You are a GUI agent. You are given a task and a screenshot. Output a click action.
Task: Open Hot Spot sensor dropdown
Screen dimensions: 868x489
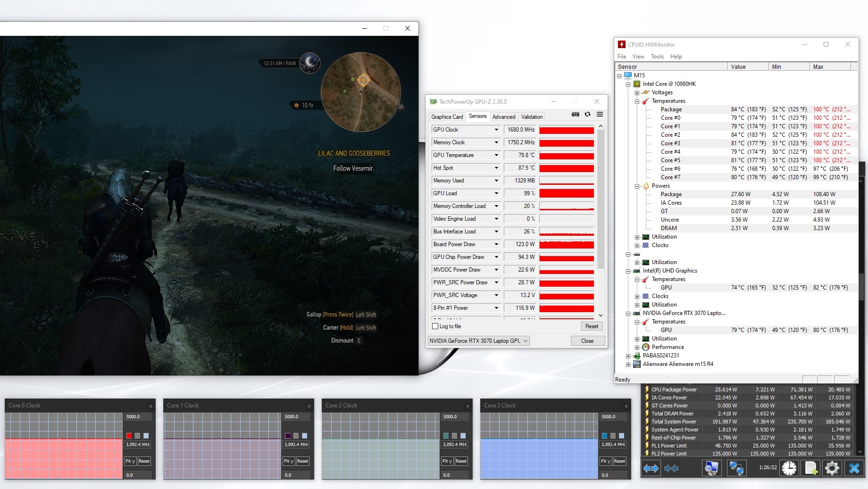point(496,168)
